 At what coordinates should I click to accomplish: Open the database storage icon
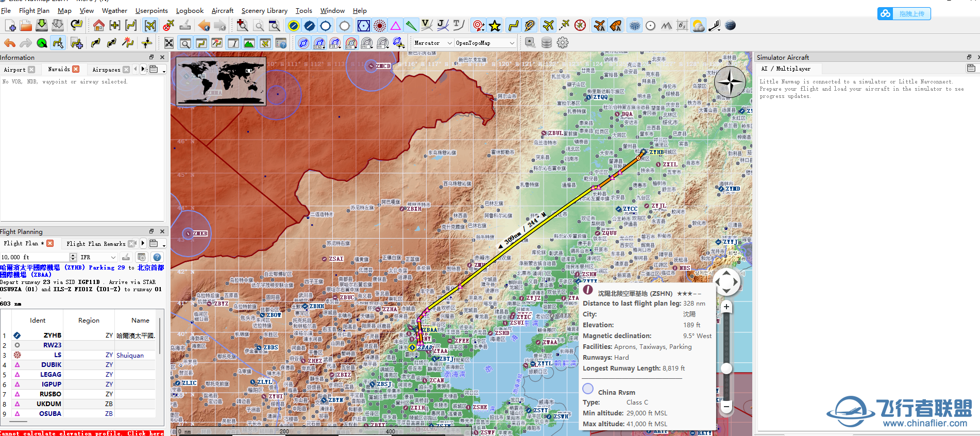pyautogui.click(x=547, y=43)
